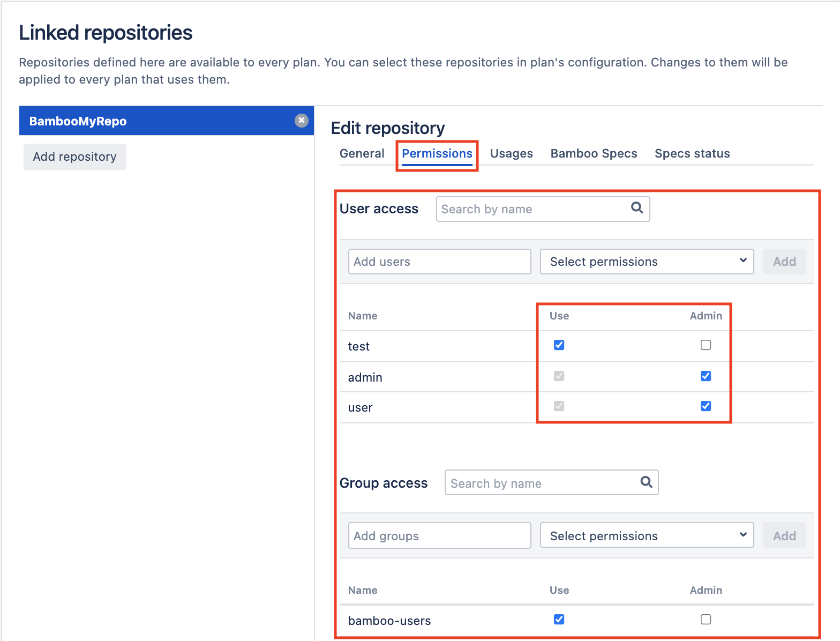840x641 pixels.
Task: Switch to the General tab
Action: (x=362, y=153)
